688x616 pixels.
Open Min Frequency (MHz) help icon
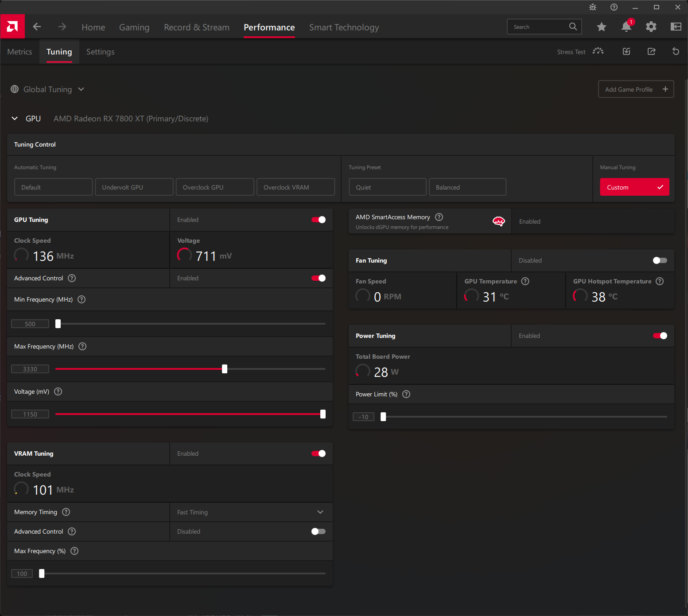click(82, 299)
